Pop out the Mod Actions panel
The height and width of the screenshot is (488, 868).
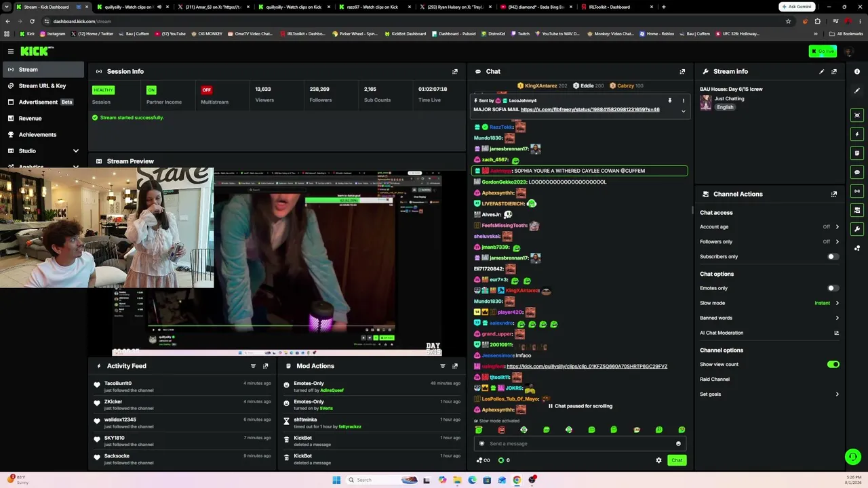[455, 366]
